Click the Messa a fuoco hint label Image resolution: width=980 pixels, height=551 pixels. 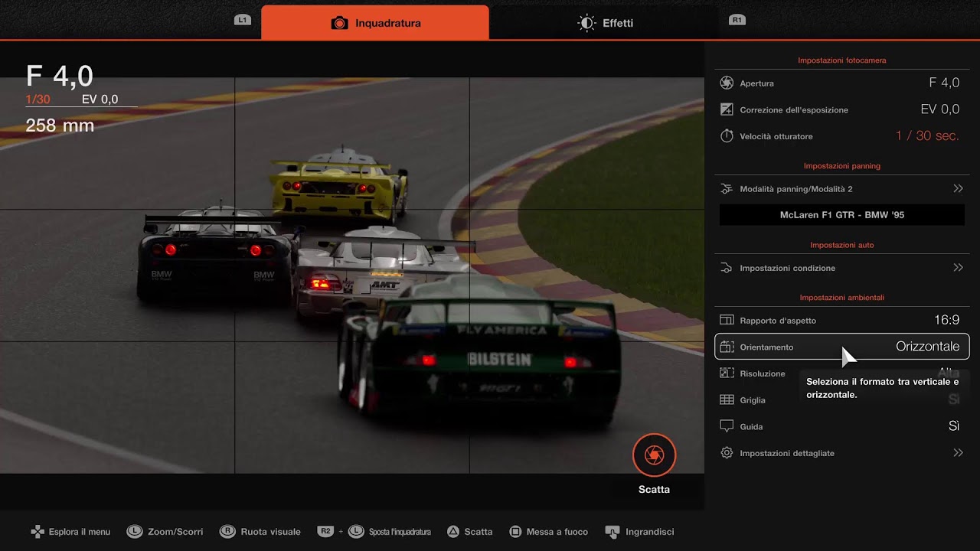click(557, 531)
